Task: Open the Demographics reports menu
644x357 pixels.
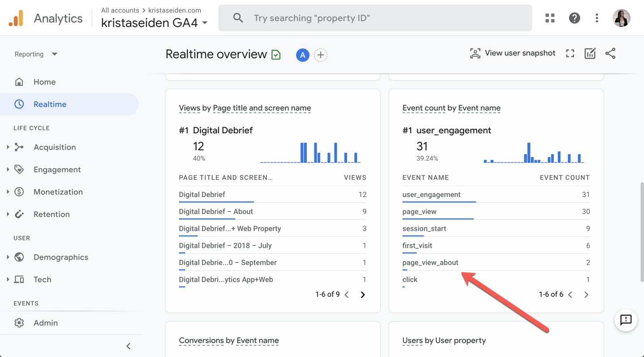Action: [61, 257]
